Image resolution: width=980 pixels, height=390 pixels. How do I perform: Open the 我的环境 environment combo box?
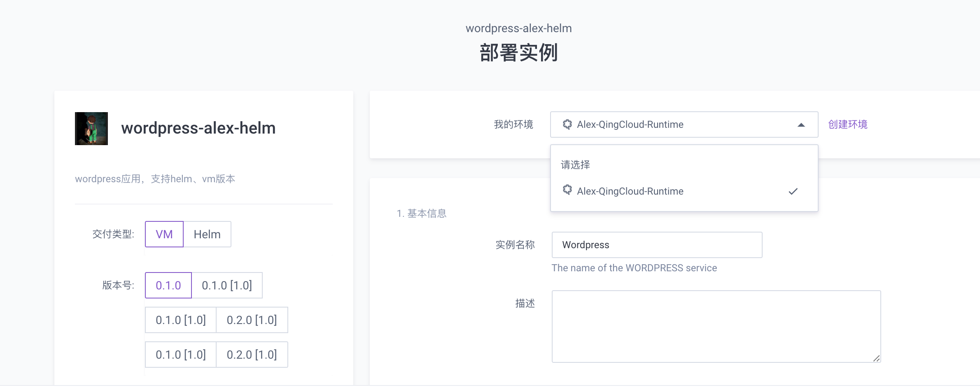pos(684,125)
